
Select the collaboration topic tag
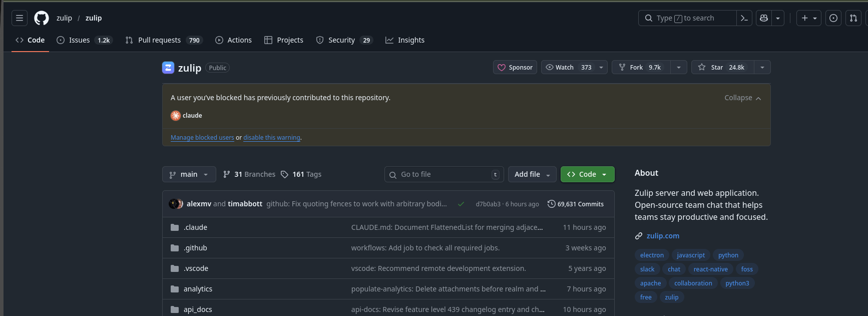pos(693,283)
